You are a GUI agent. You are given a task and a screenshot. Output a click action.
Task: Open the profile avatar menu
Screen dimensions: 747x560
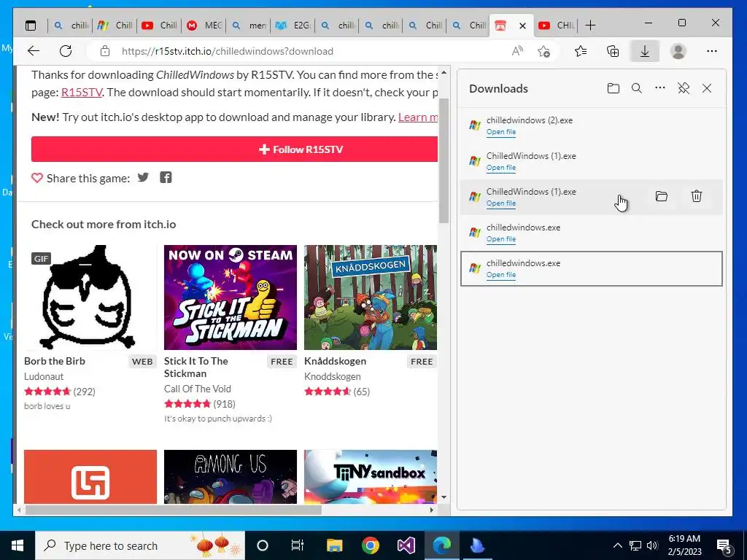tap(678, 51)
